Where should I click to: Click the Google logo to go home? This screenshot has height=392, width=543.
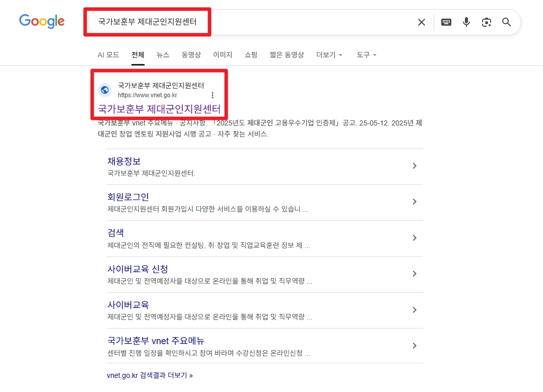42,22
